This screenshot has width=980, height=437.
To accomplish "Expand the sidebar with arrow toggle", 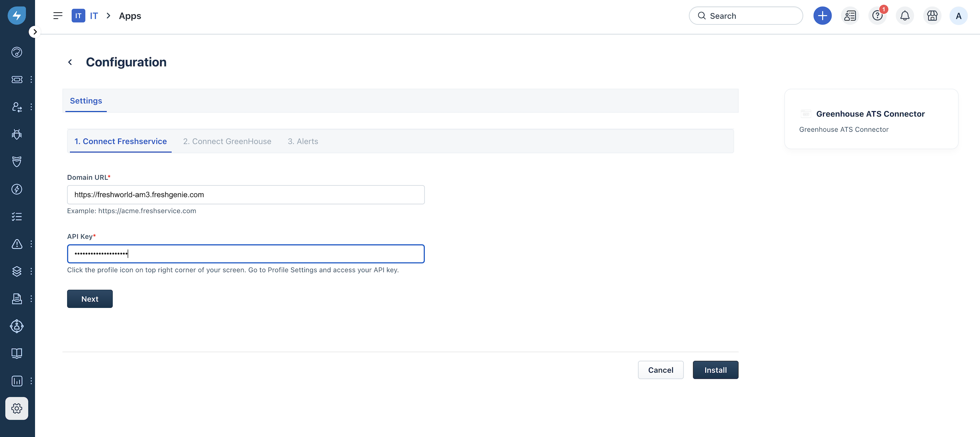I will (35, 32).
